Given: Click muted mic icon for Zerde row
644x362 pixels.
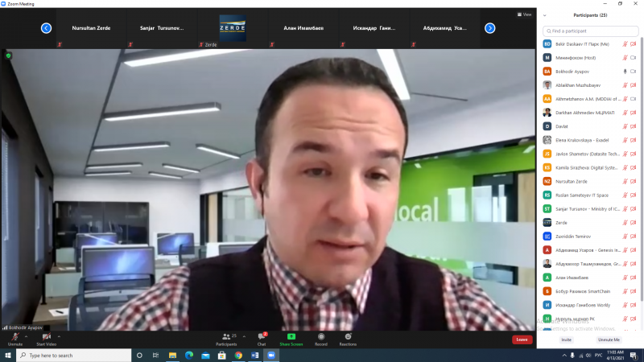Looking at the screenshot, I should (x=625, y=223).
